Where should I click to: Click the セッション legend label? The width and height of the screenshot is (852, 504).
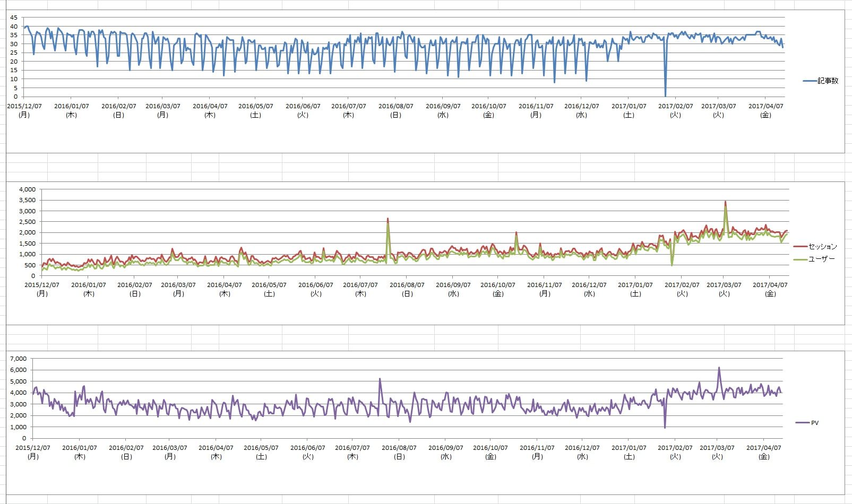822,247
